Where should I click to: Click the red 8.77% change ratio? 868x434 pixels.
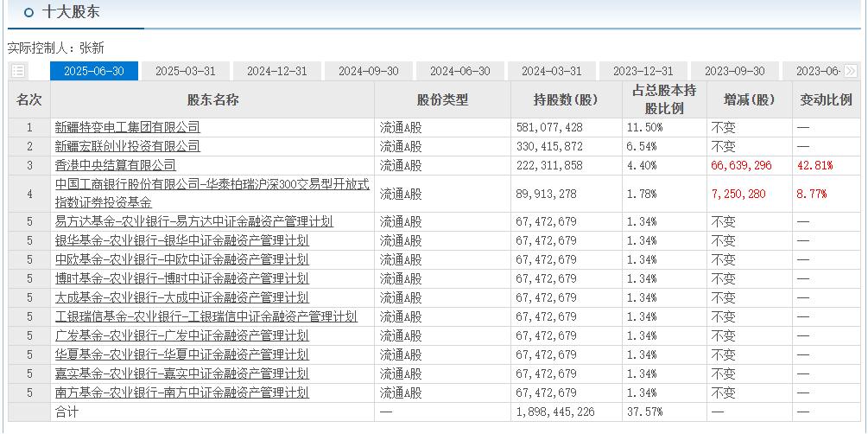point(812,194)
